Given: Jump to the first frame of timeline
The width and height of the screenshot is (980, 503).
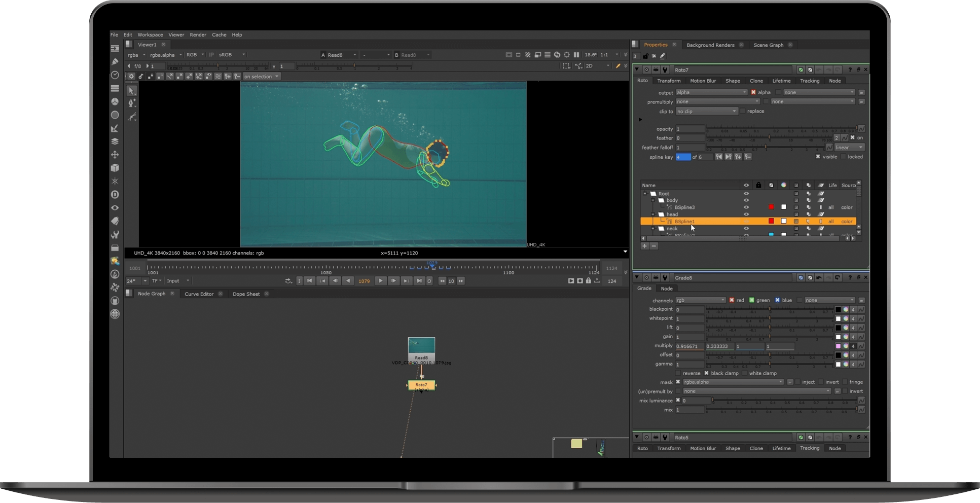Looking at the screenshot, I should pos(309,281).
